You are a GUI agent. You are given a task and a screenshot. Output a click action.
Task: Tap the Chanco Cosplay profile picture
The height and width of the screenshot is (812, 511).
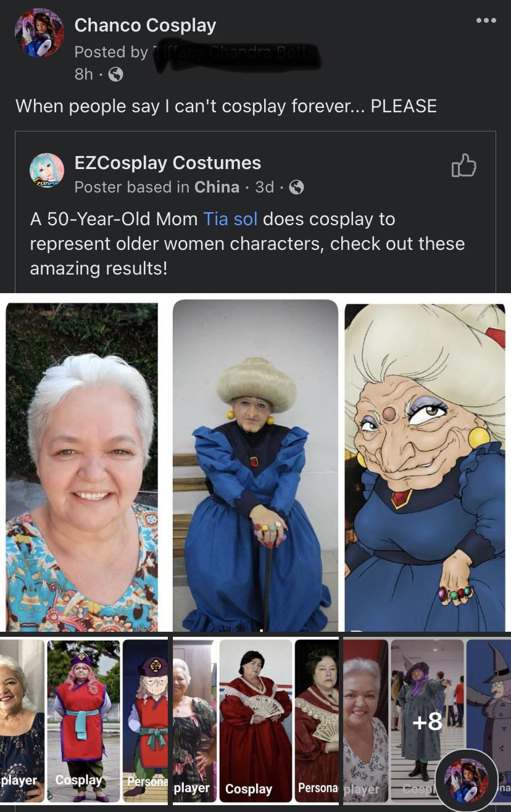click(x=39, y=34)
